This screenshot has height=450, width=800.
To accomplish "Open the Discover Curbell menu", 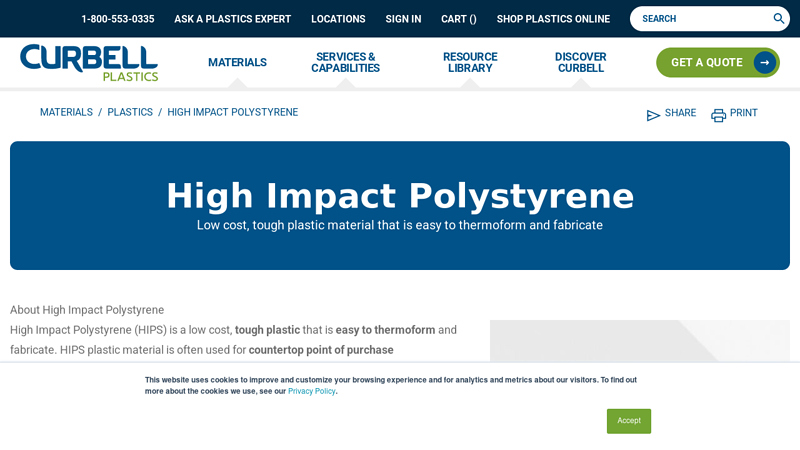I will coord(581,62).
